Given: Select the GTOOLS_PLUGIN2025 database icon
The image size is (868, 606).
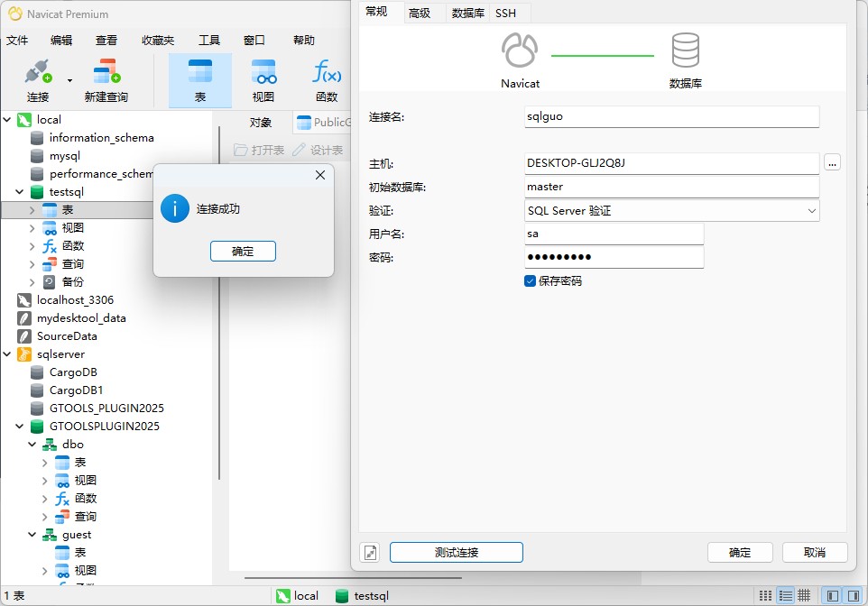Looking at the screenshot, I should 37,408.
